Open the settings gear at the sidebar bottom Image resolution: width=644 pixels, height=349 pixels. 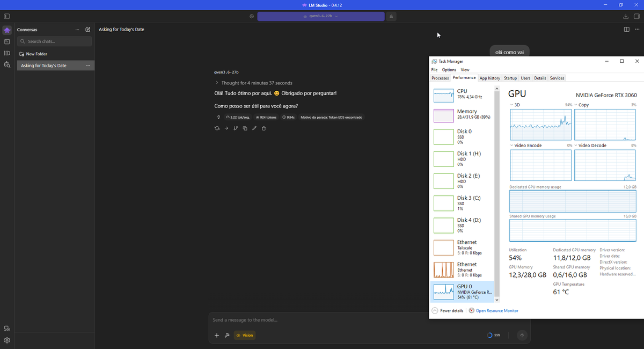(x=7, y=340)
